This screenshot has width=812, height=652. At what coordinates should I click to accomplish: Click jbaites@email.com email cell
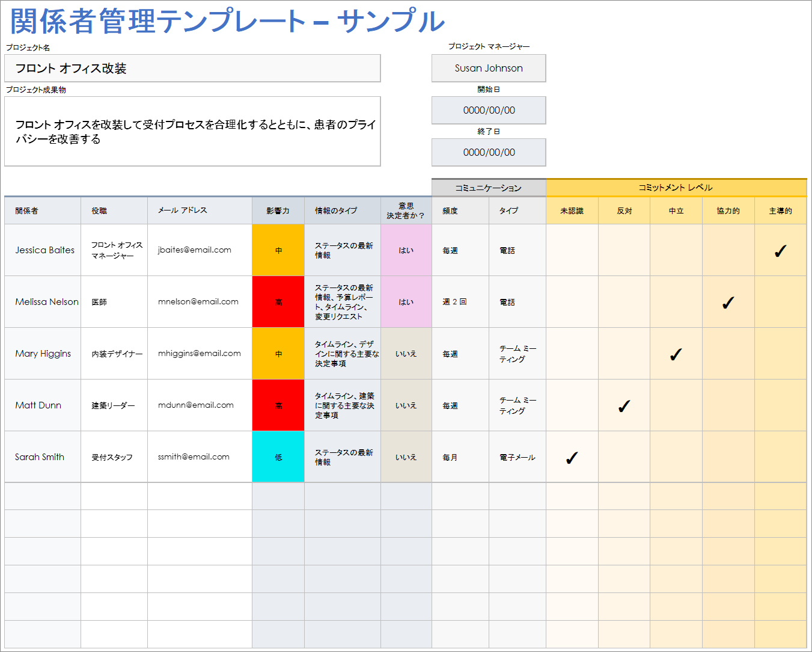(x=200, y=250)
